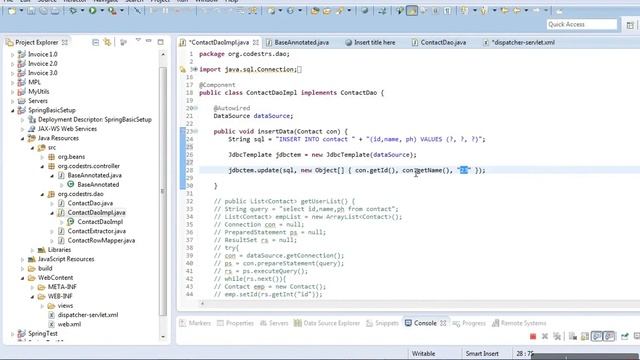This screenshot has width=640, height=360.
Task: Click the Collapse All icon in Project Explorer
Action: coord(96,42)
